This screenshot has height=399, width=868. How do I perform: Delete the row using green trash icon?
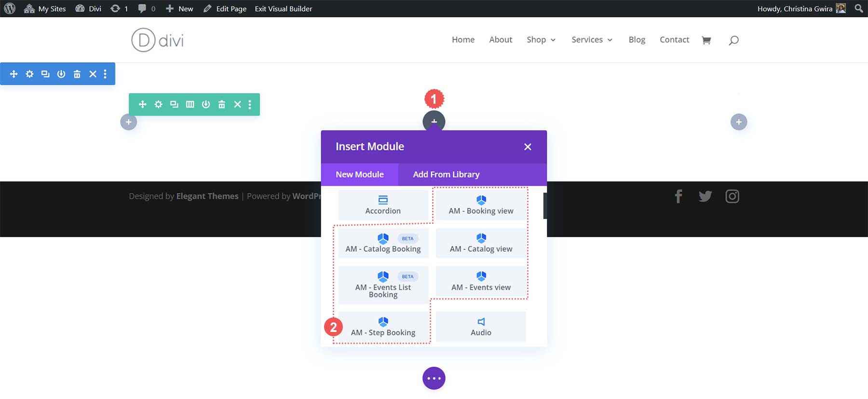tap(221, 104)
